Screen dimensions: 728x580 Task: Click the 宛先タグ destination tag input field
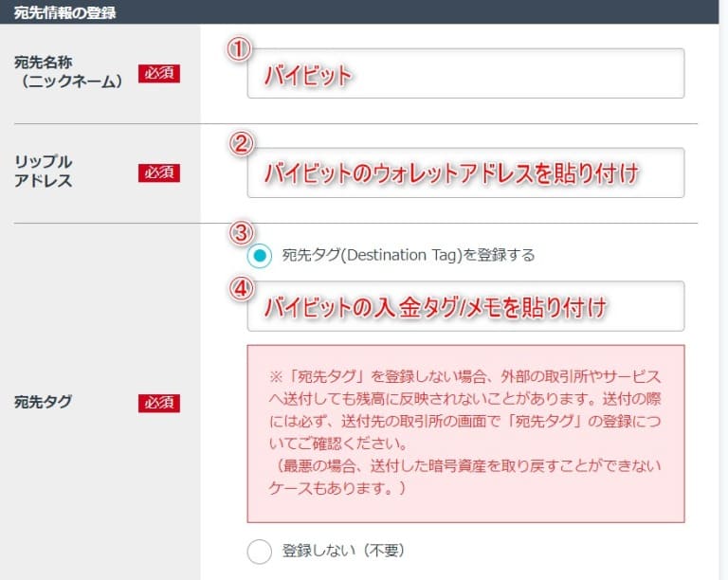(465, 306)
